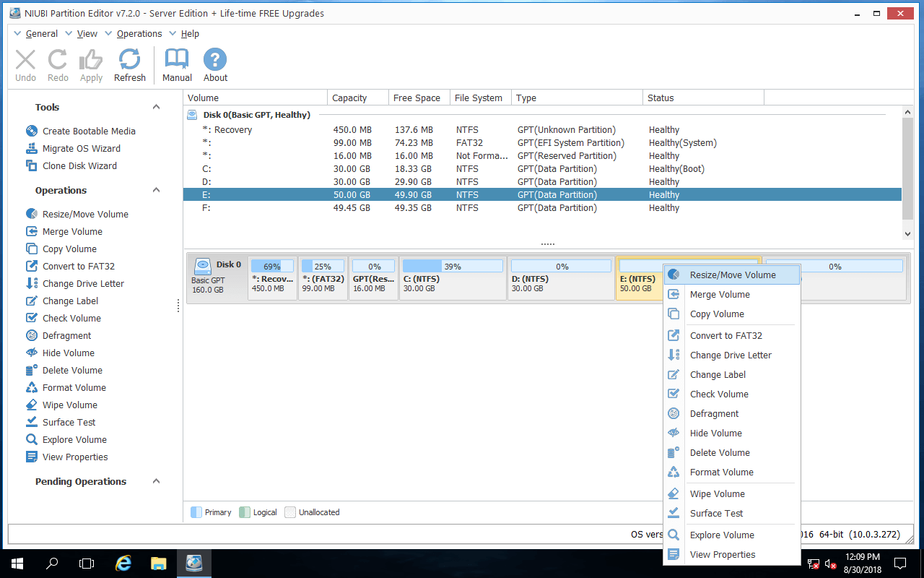The width and height of the screenshot is (924, 578).
Task: Open File Explorer from taskbar
Action: [159, 563]
